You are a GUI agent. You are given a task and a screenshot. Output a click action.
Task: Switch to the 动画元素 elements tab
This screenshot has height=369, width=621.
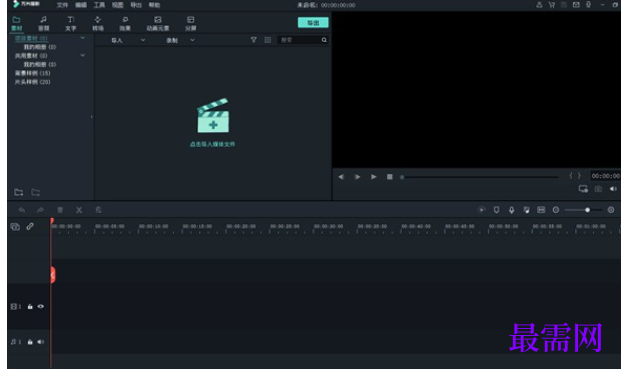tap(158, 24)
